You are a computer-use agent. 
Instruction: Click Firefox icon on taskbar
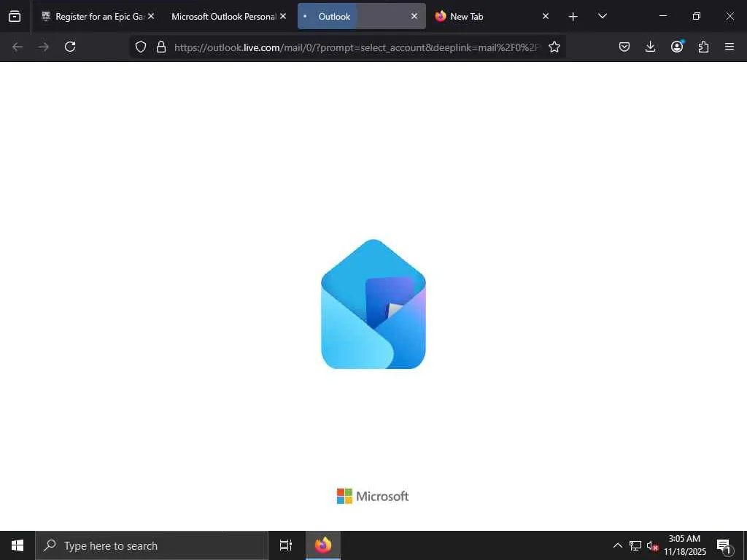pyautogui.click(x=323, y=545)
